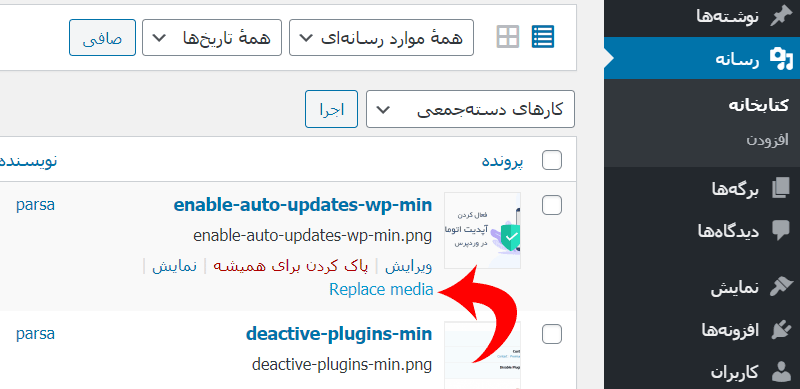Image resolution: width=800 pixels, height=389 pixels.
Task: Click the user icon beside کاربران
Action: [x=781, y=372]
